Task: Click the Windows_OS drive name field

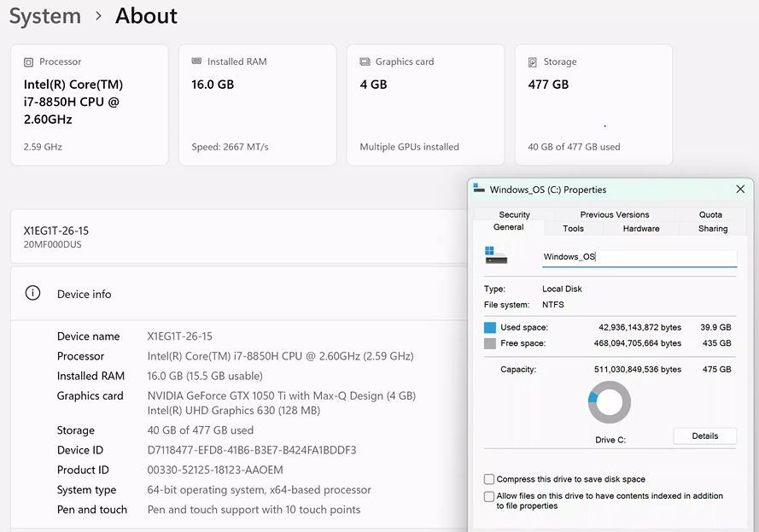Action: (639, 257)
